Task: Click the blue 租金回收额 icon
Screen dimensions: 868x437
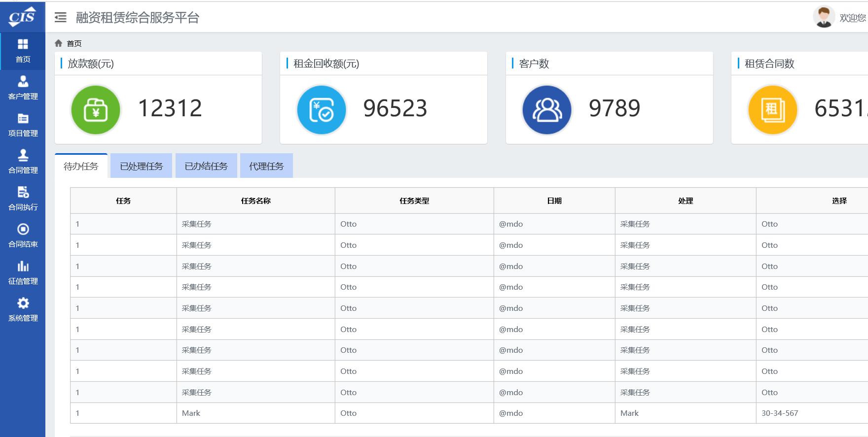Action: [x=322, y=110]
